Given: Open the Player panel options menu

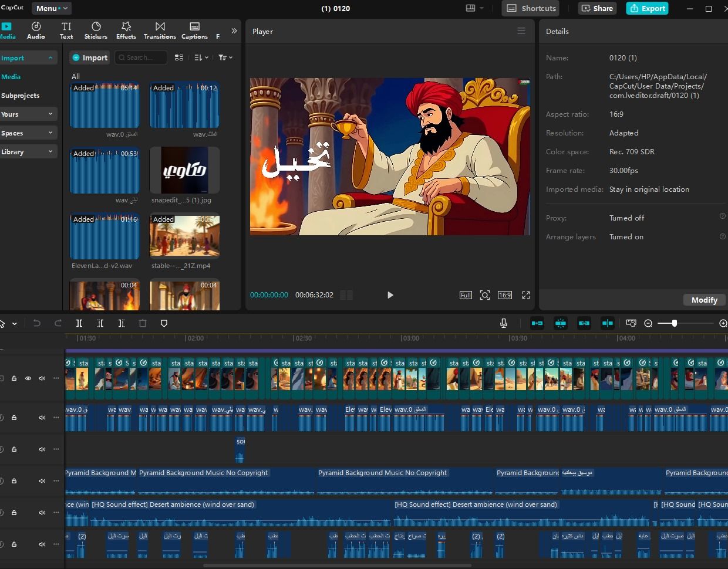Looking at the screenshot, I should (521, 31).
